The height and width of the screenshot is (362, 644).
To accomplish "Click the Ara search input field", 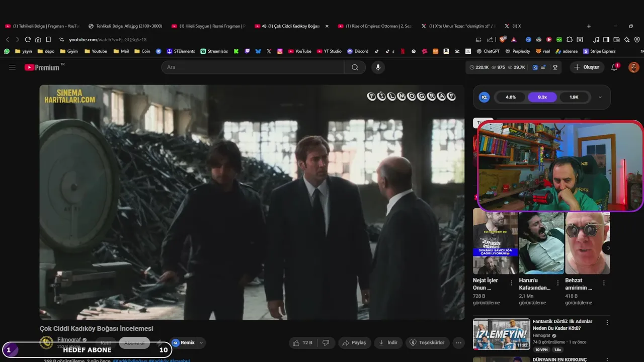I will (253, 67).
